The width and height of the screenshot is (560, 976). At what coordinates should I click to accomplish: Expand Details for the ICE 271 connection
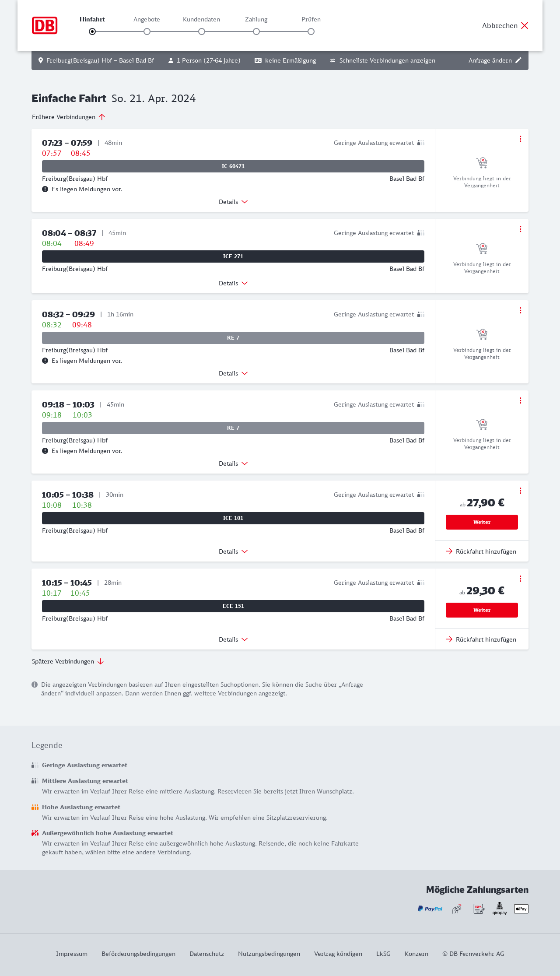[x=233, y=283]
